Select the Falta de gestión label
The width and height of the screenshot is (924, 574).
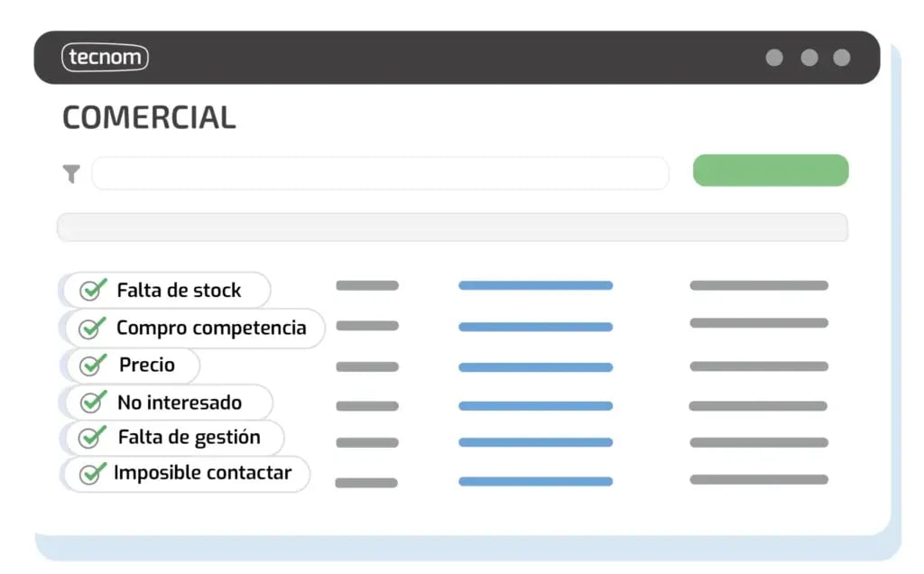(189, 437)
